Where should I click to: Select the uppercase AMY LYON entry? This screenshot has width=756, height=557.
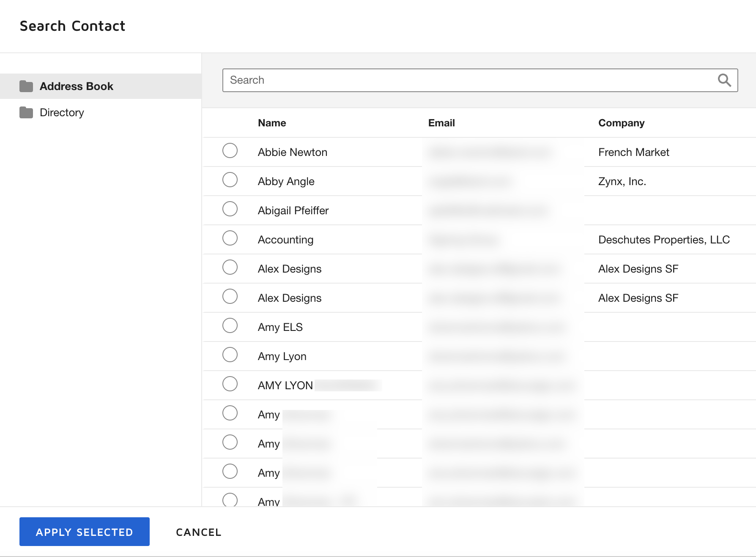click(230, 384)
